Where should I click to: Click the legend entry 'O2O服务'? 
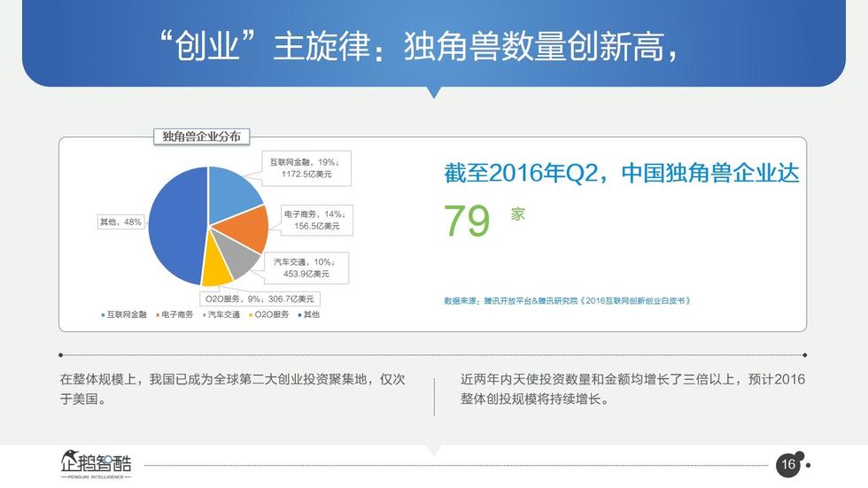pyautogui.click(x=269, y=314)
